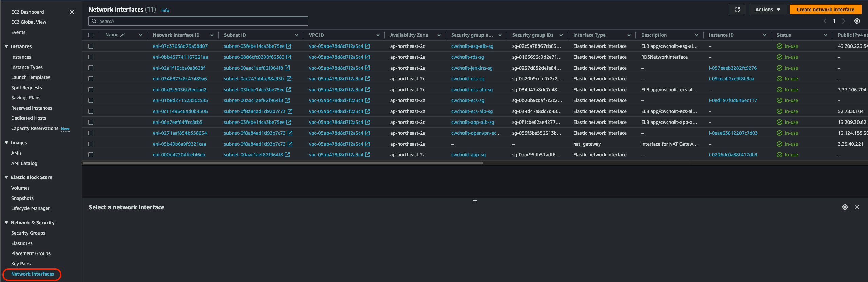Click the search magnifier icon
This screenshot has width=868, height=282.
[x=94, y=21]
